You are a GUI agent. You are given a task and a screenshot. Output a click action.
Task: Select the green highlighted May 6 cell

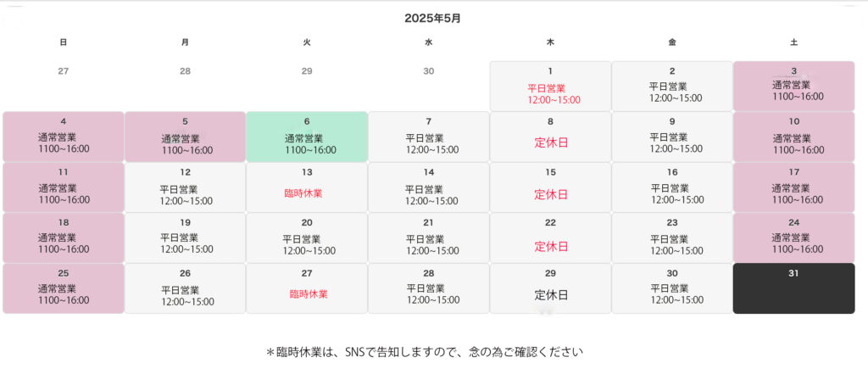tap(307, 137)
